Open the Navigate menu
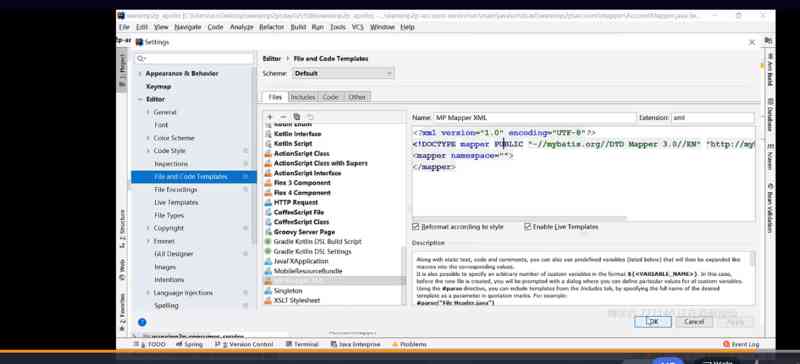 point(188,27)
